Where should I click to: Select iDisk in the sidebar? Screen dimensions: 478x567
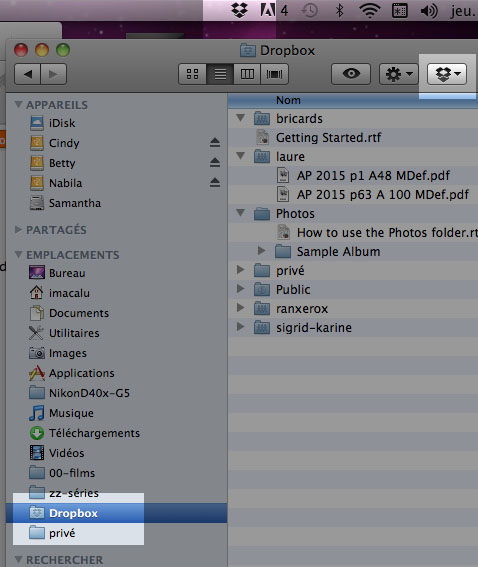[x=62, y=123]
